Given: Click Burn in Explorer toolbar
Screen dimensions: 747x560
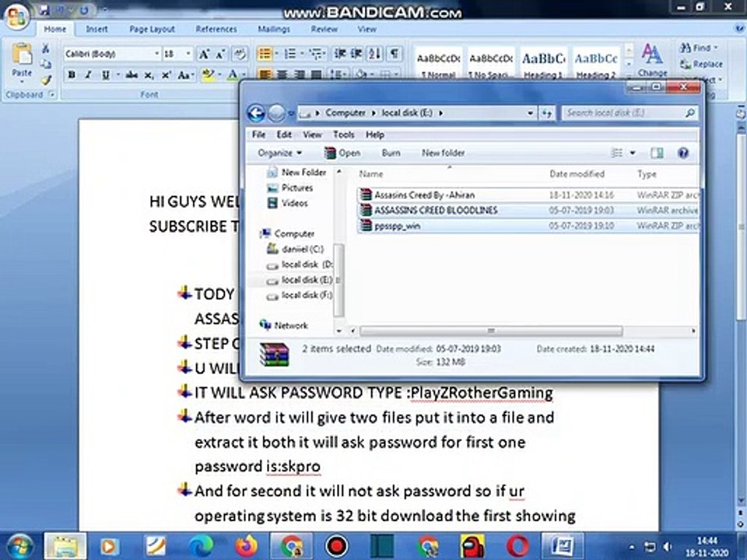Looking at the screenshot, I should coord(391,153).
